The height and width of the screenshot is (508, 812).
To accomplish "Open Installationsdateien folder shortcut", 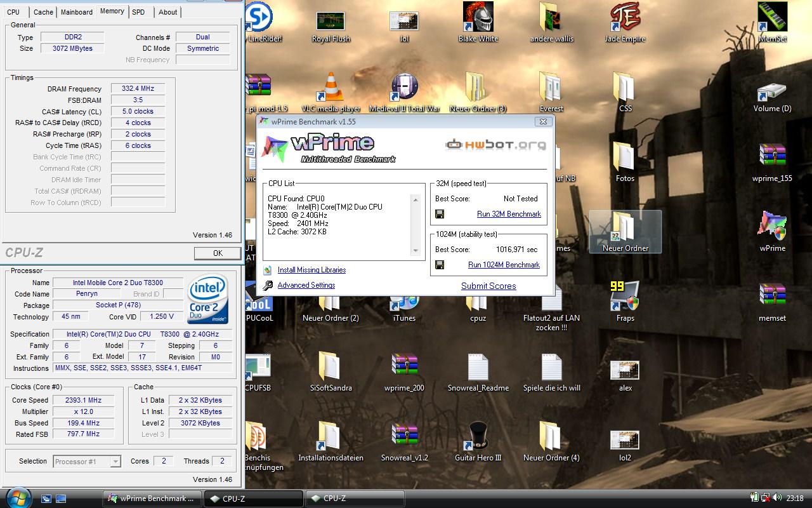I will [x=331, y=442].
